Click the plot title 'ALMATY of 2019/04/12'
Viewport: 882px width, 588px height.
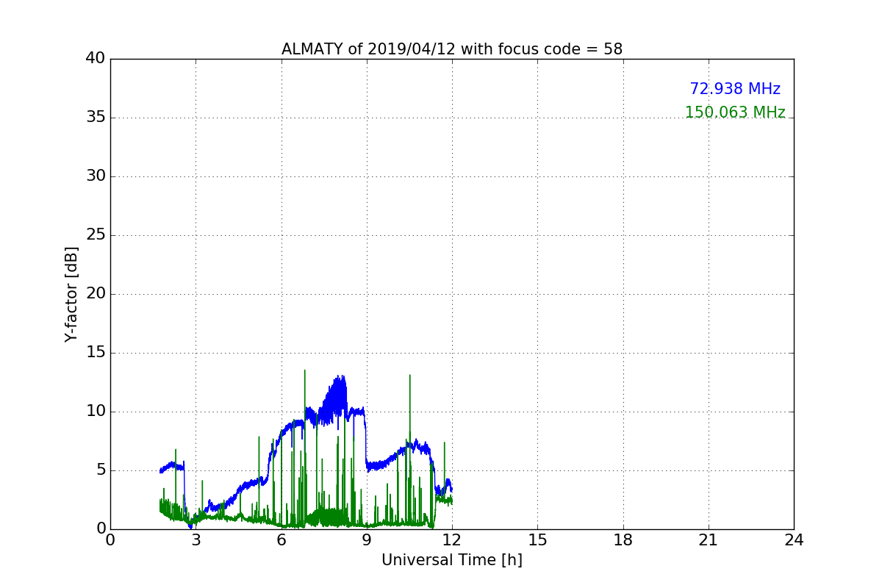(x=452, y=49)
